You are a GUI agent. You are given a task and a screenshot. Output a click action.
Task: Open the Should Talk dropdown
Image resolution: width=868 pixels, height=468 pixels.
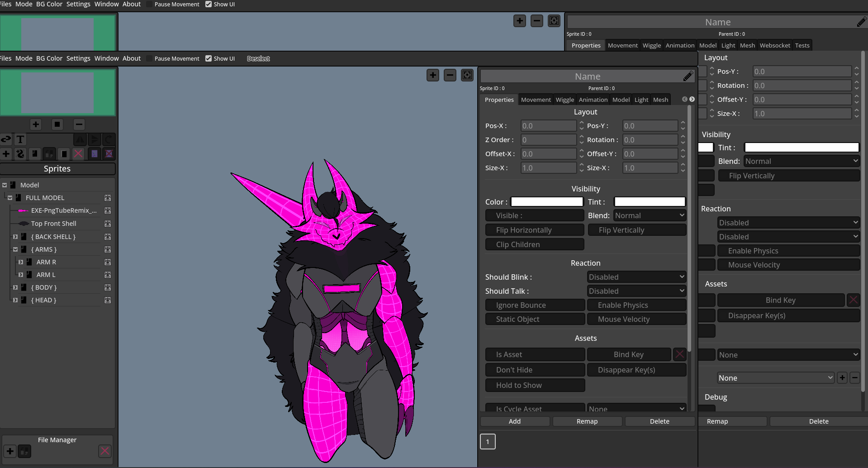tap(636, 291)
